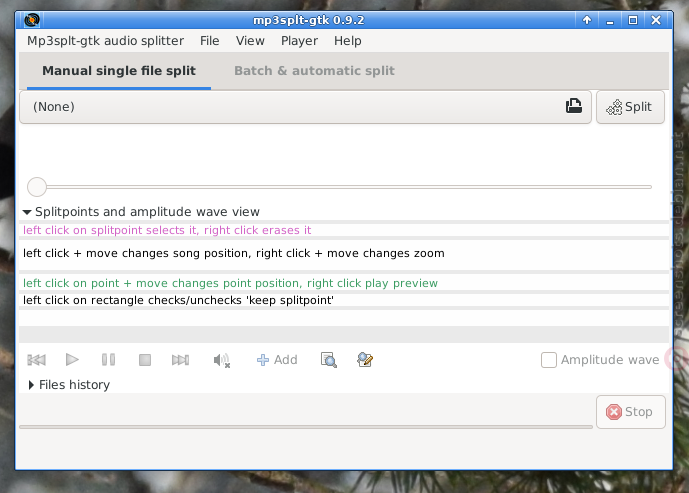Click the pink text 'left click on splitpoint selects it'
The width and height of the screenshot is (689, 493).
coord(110,230)
